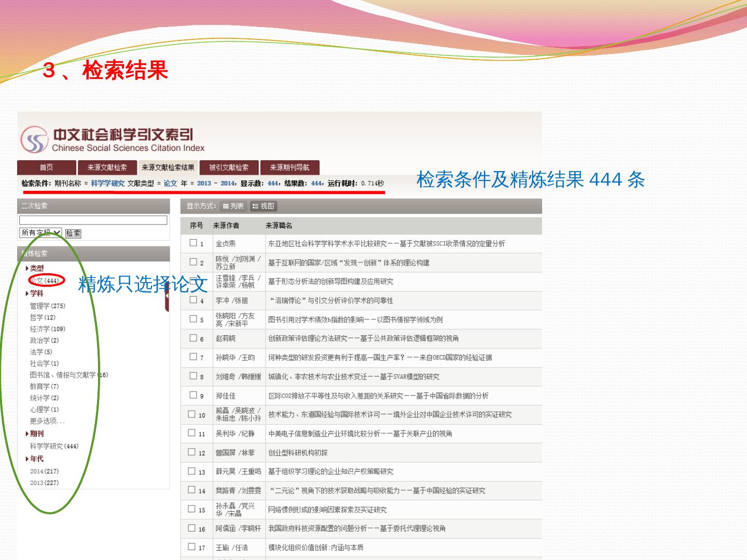Filter by discipline 法学 (5)
Screen dimensions: 747x560
(41, 352)
